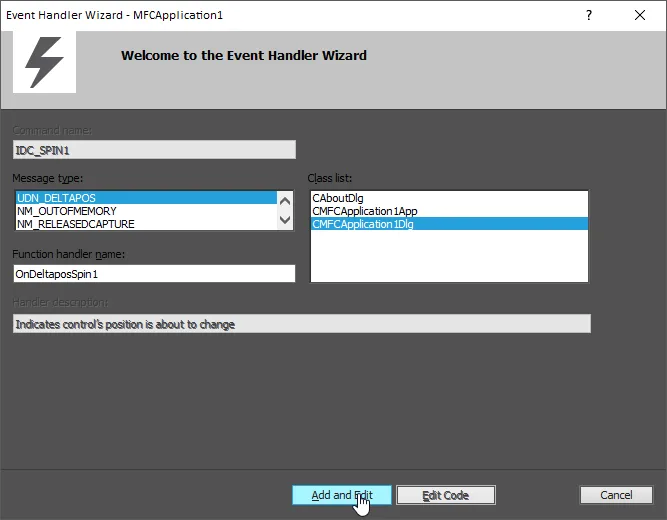This screenshot has width=667, height=520.
Task: Choose CMFCApplication1Dlg in Class list
Action: (449, 224)
